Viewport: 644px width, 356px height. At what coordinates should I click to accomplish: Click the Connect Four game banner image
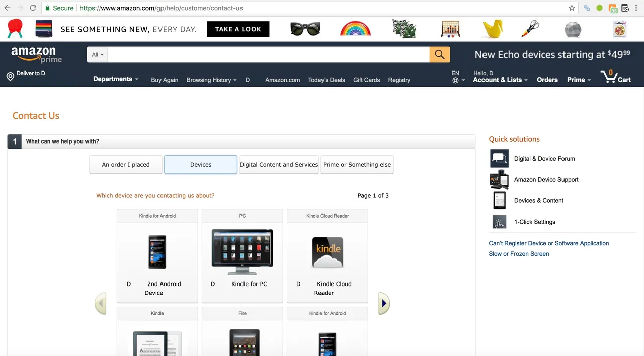click(450, 29)
